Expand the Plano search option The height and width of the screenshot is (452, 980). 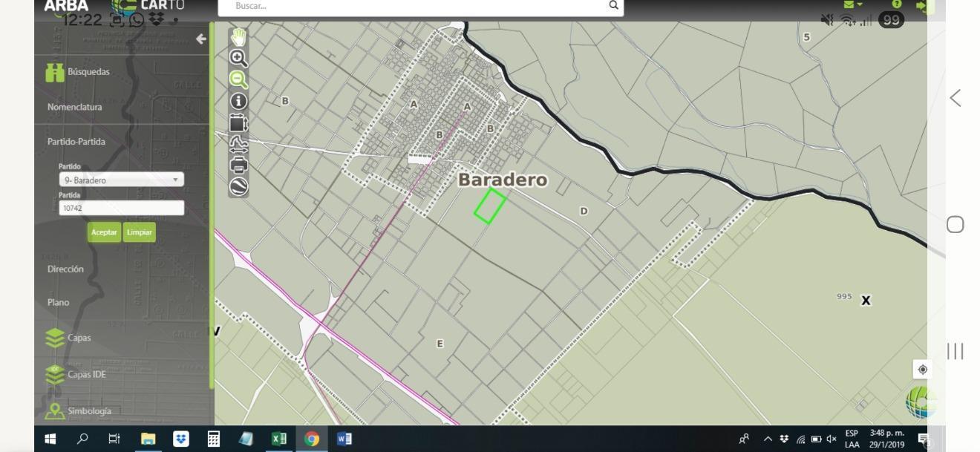click(58, 303)
